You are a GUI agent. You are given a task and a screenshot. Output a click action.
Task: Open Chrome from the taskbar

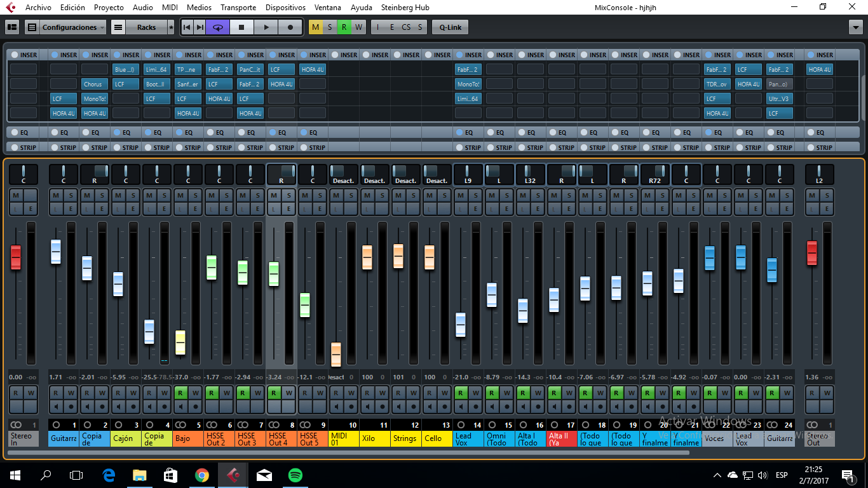click(201, 475)
